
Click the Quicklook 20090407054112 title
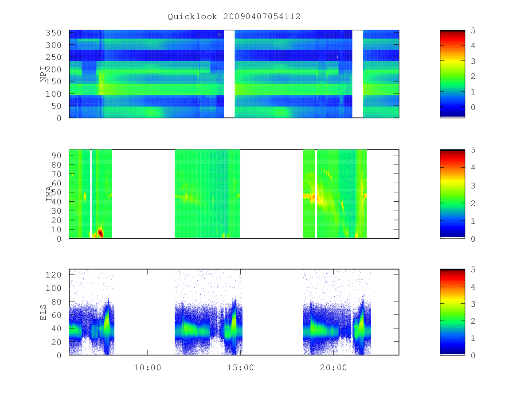234,16
